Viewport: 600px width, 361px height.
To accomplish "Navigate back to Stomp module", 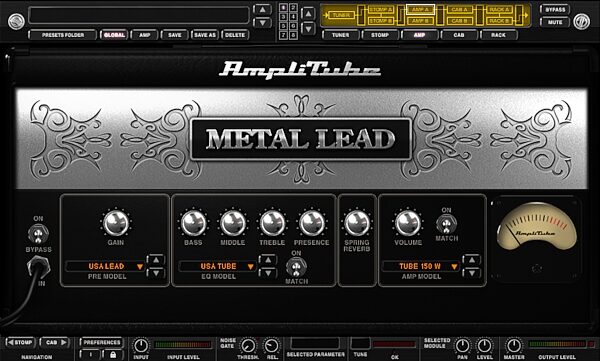I will [x=21, y=342].
